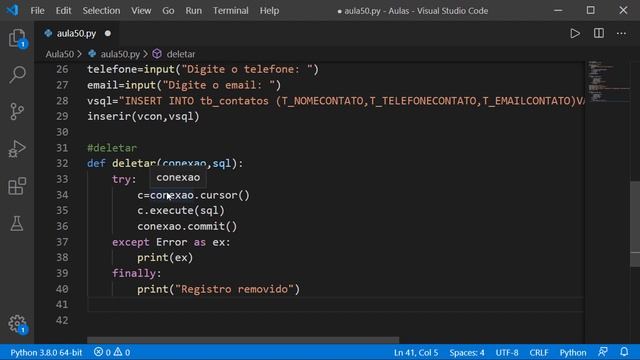Open the Search view
Image resolution: width=640 pixels, height=360 pixels.
click(x=17, y=75)
